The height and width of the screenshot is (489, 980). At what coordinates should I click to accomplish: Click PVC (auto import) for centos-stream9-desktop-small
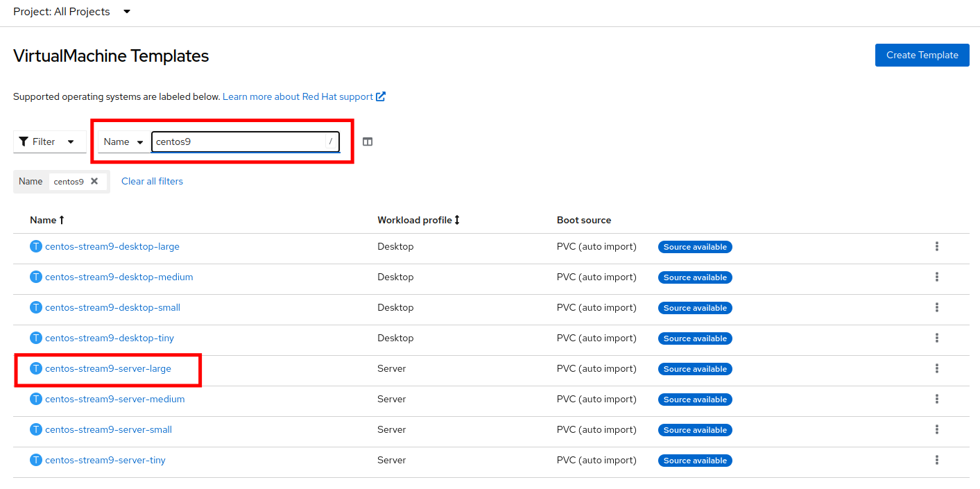(596, 307)
